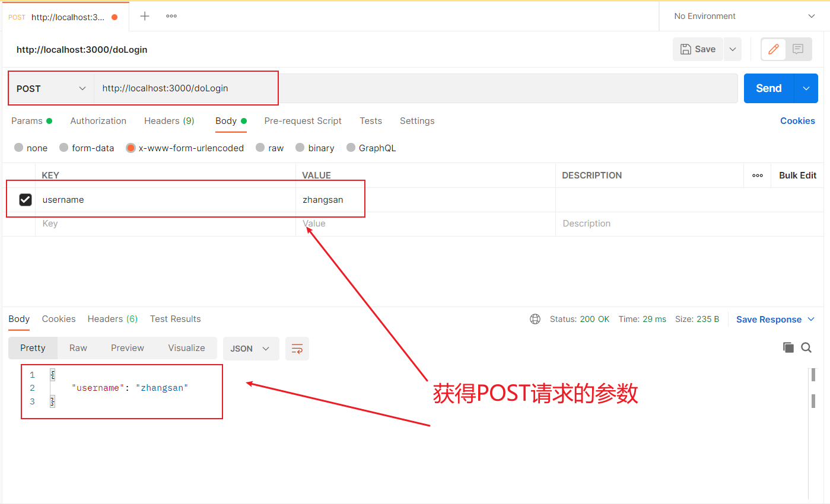The image size is (830, 504).
Task: Click the Time 29 ms text
Action: click(643, 319)
